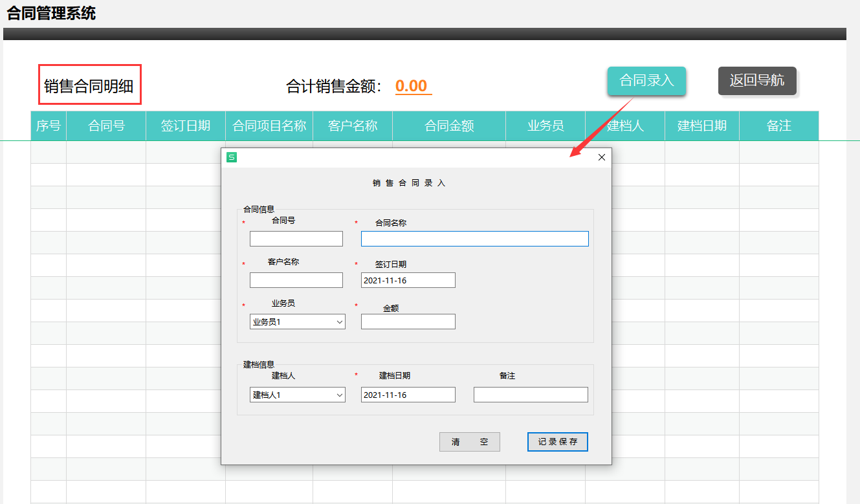Screen dimensions: 860x504
Task: Click into the 合同名称 input field
Action: point(474,238)
